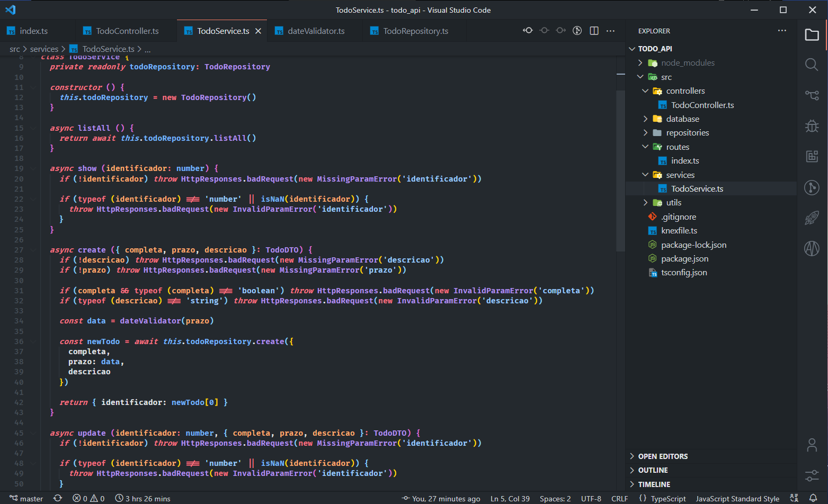Click the circular A icon in activity bar
The image size is (828, 504).
[812, 248]
